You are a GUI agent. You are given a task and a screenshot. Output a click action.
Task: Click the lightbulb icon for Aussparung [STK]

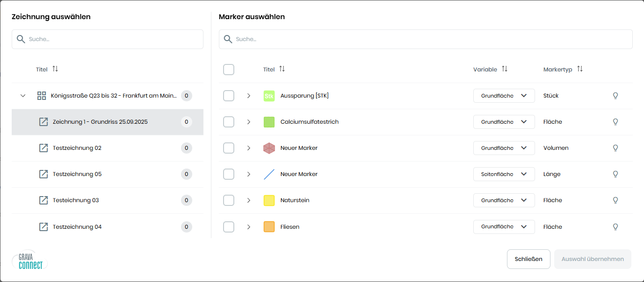(615, 96)
